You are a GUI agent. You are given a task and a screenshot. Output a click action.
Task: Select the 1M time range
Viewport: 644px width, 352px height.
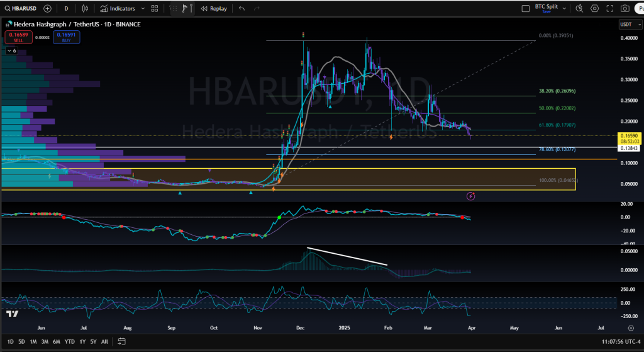[x=33, y=342]
